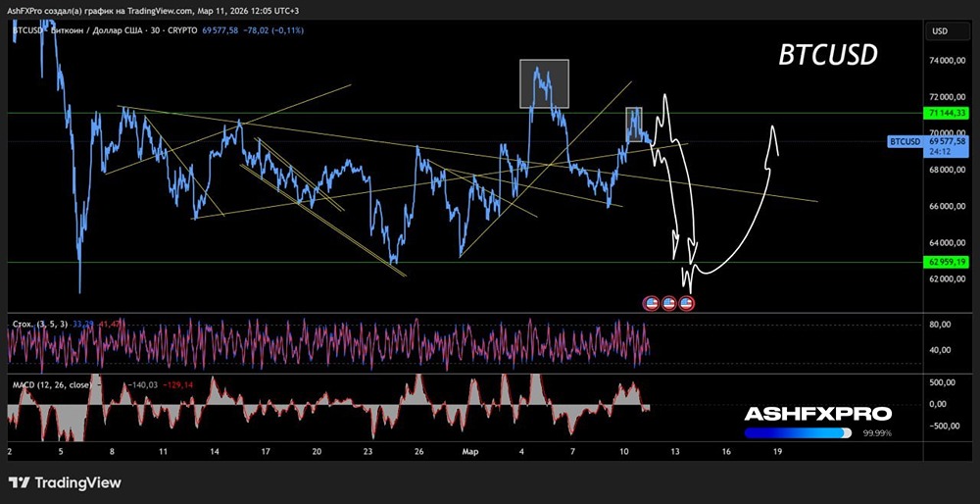Click date 8 on the time axis

[112, 451]
